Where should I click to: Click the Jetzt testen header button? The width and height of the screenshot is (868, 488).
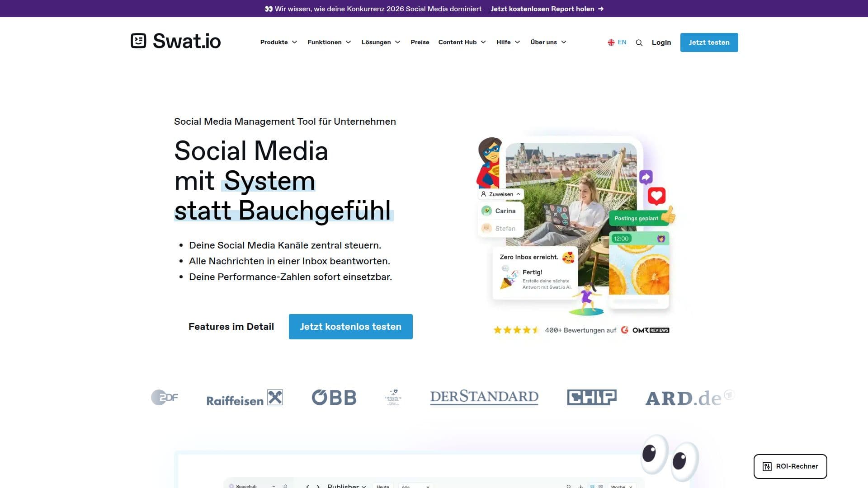709,42
